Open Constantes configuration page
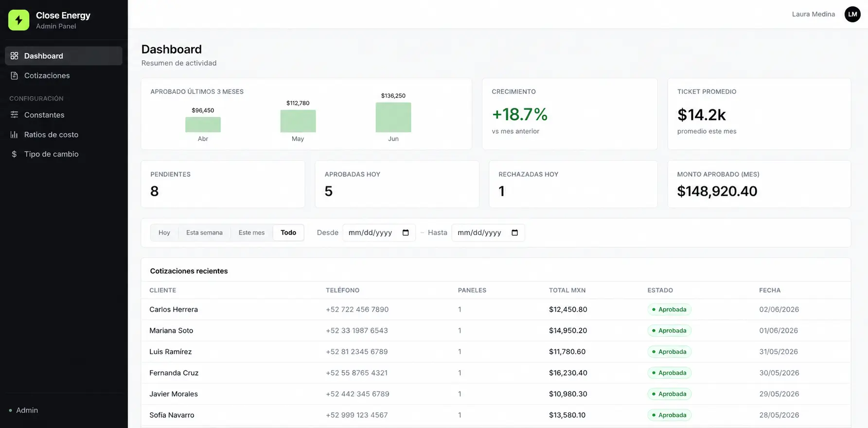This screenshot has height=428, width=868. (x=64, y=115)
